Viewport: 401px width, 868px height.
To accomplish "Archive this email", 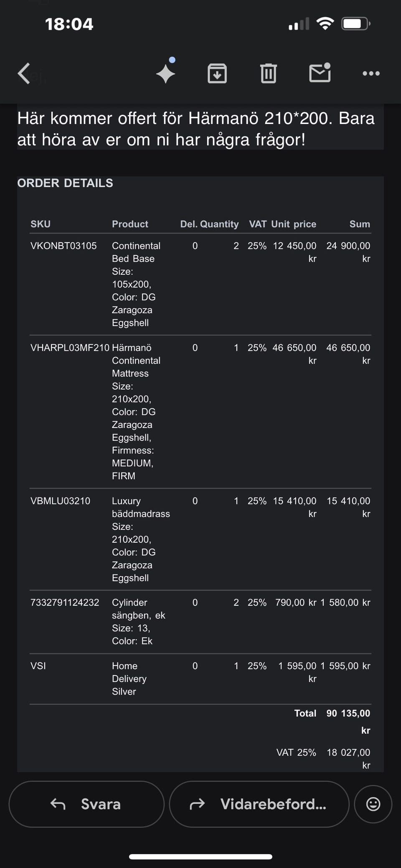I will pos(217,73).
